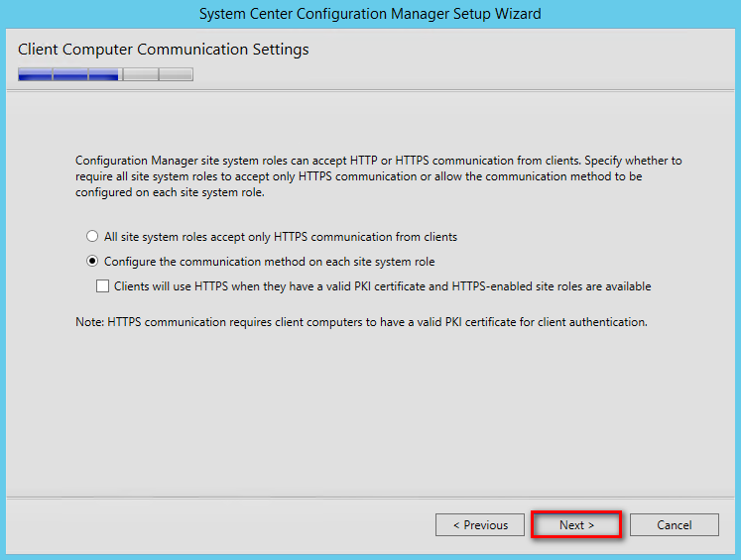Viewport: 741px width, 560px height.
Task: Click the separator line below the progress bar
Action: pos(370,90)
